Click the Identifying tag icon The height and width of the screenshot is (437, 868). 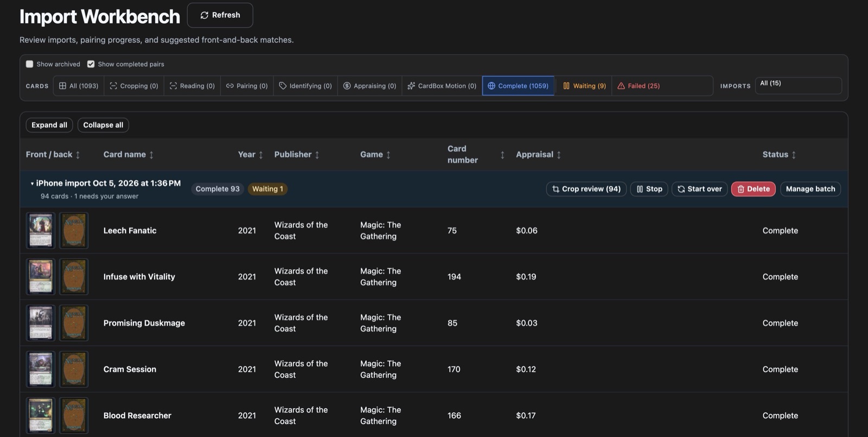click(x=283, y=86)
